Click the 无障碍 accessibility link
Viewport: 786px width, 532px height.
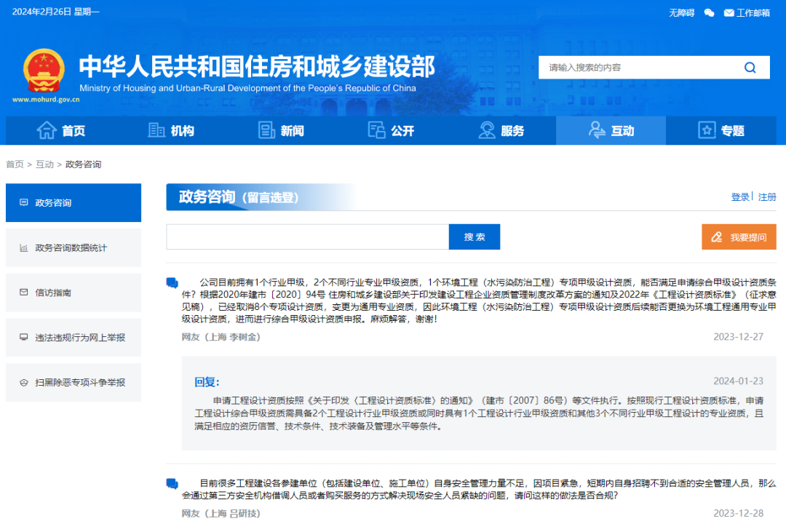tap(682, 12)
